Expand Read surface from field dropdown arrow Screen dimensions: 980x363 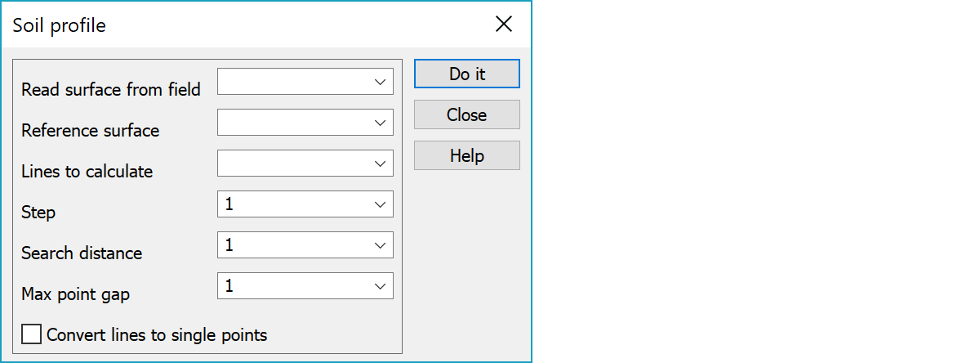coord(380,82)
